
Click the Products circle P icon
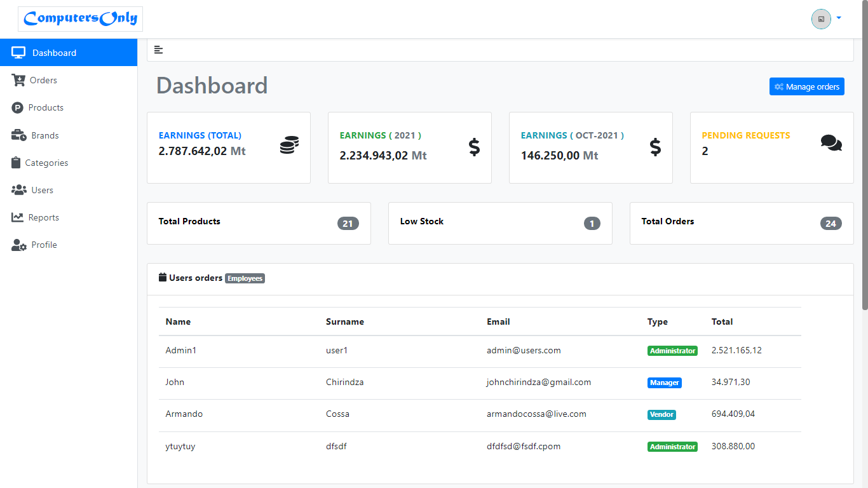pyautogui.click(x=17, y=108)
